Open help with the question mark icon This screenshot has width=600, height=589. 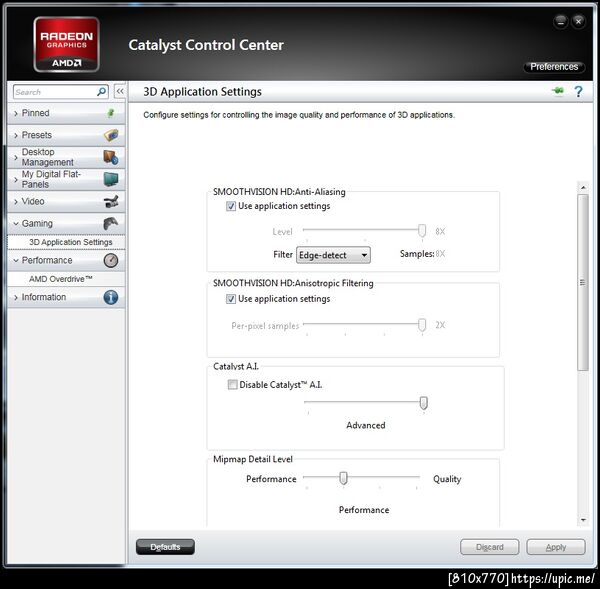click(578, 91)
